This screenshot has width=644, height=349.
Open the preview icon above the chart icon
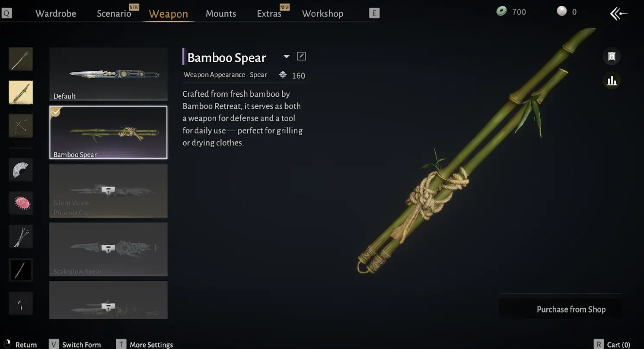point(612,56)
